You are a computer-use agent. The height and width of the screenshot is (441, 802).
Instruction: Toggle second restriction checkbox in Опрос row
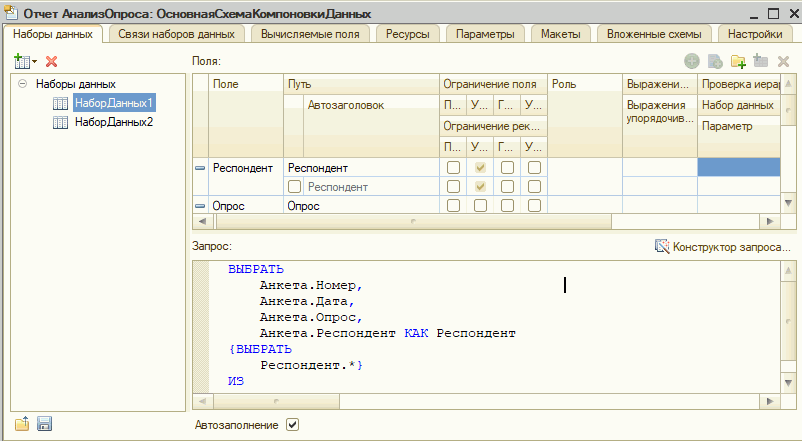480,206
